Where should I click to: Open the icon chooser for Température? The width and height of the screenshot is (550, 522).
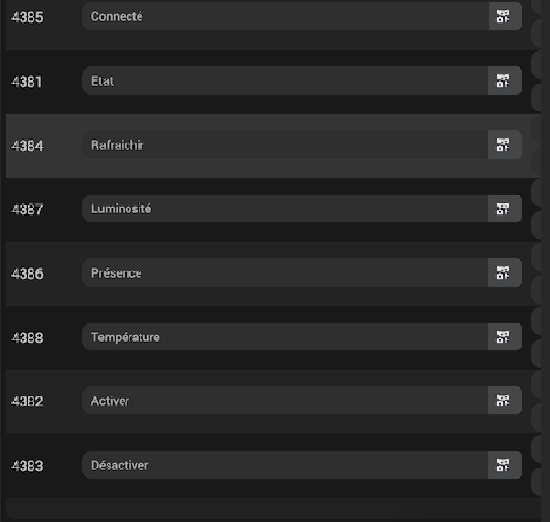[505, 337]
